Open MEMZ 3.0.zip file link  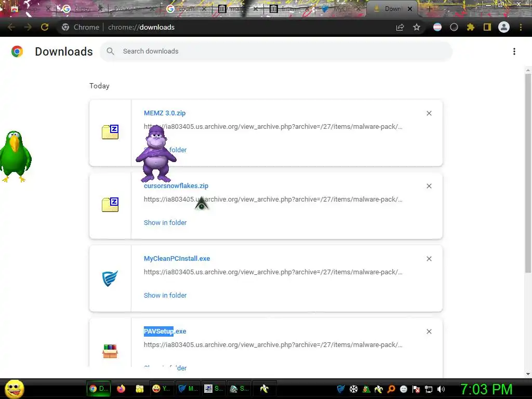165,113
